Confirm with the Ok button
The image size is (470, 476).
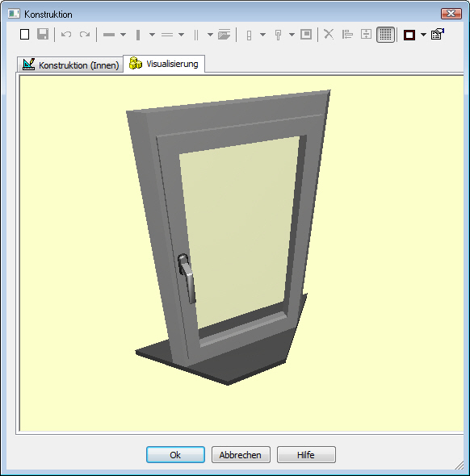tap(175, 454)
